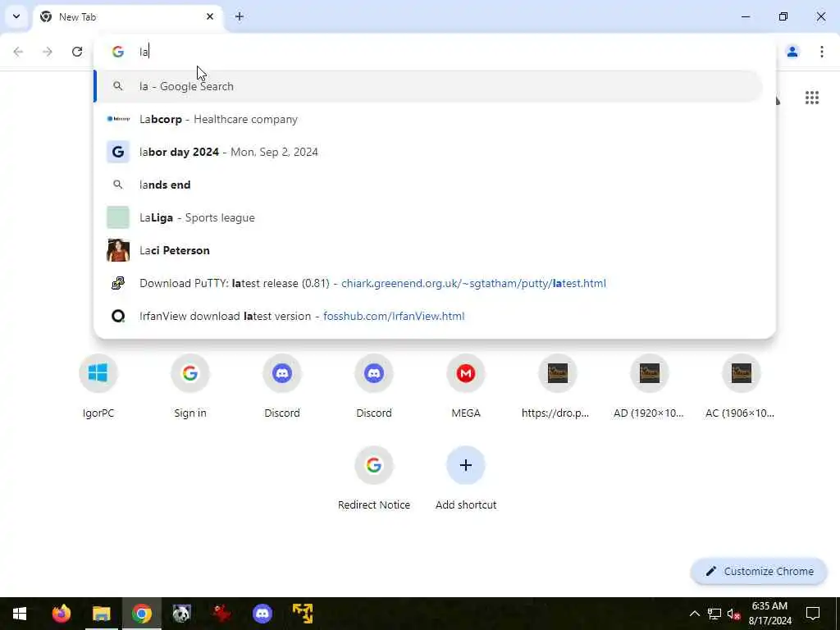The height and width of the screenshot is (630, 840).
Task: Click Customize Chrome button
Action: point(759,571)
